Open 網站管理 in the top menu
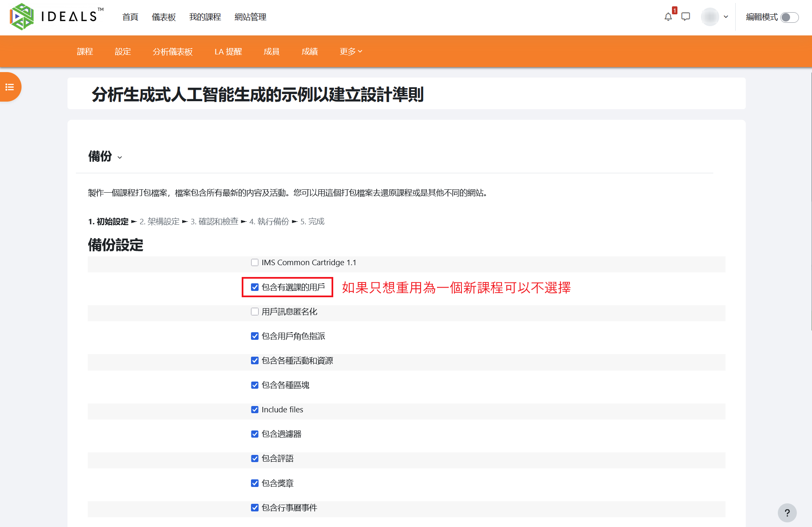 click(x=251, y=17)
